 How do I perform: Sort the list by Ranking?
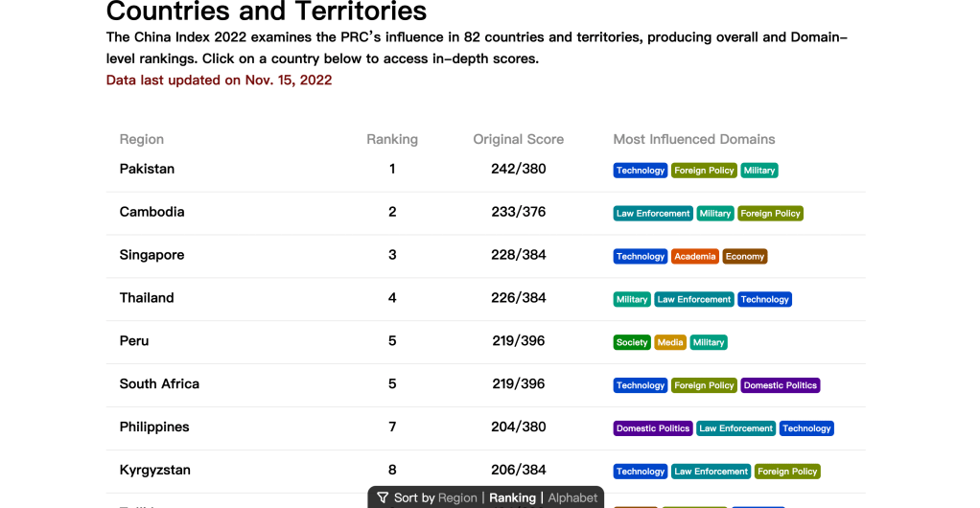point(512,497)
